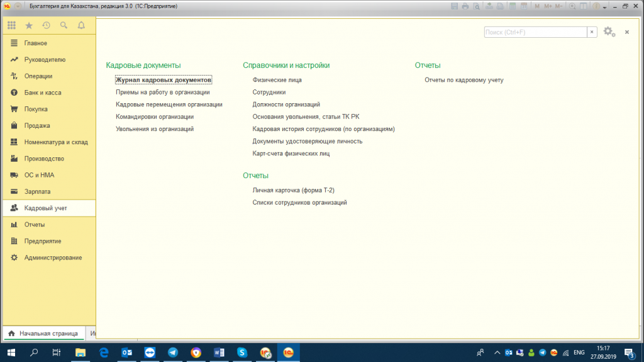Screen dimensions: 644x362
Task: Expand the main menu dropdown next to 1C logo
Action: point(17,6)
